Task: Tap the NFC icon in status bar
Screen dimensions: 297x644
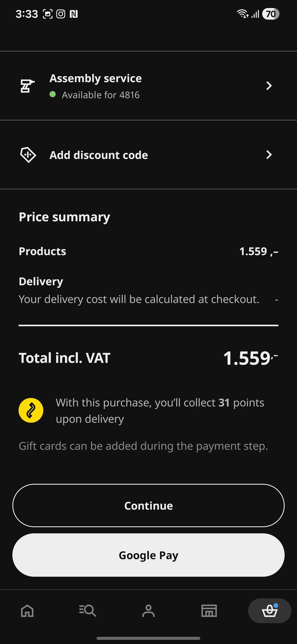Action: [74, 14]
